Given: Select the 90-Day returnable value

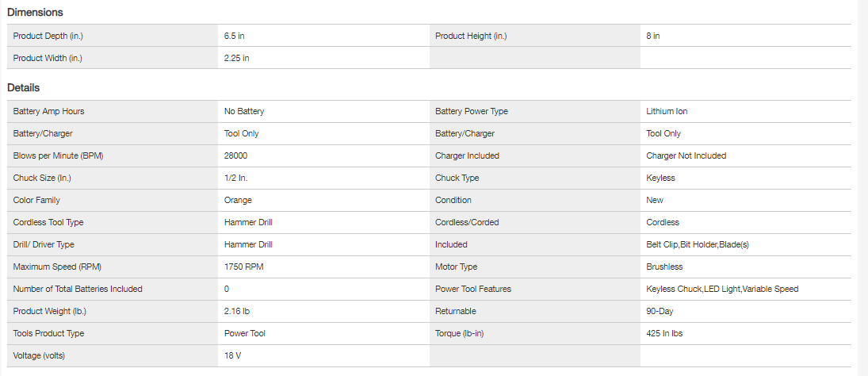Looking at the screenshot, I should pyautogui.click(x=660, y=311).
